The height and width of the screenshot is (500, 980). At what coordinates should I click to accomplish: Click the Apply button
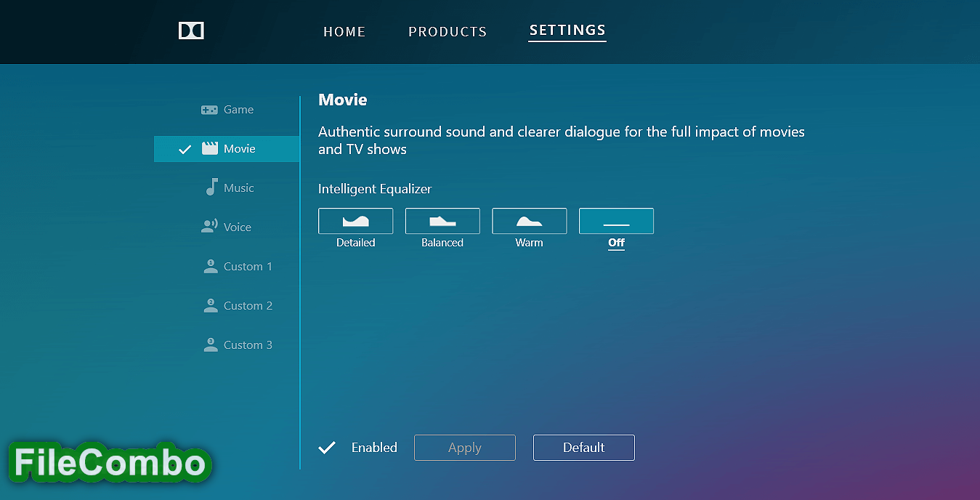(x=464, y=447)
